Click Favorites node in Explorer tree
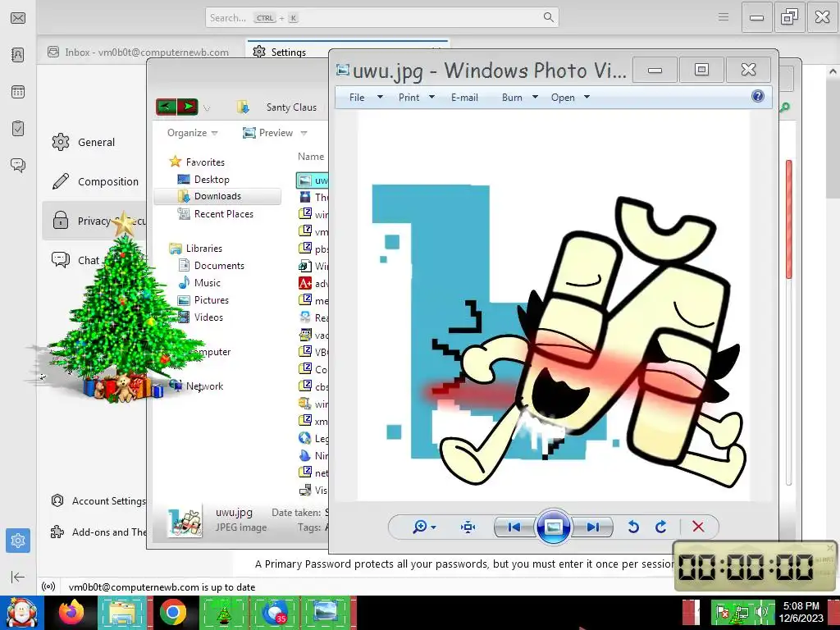Viewport: 840px width, 630px height. pos(204,162)
